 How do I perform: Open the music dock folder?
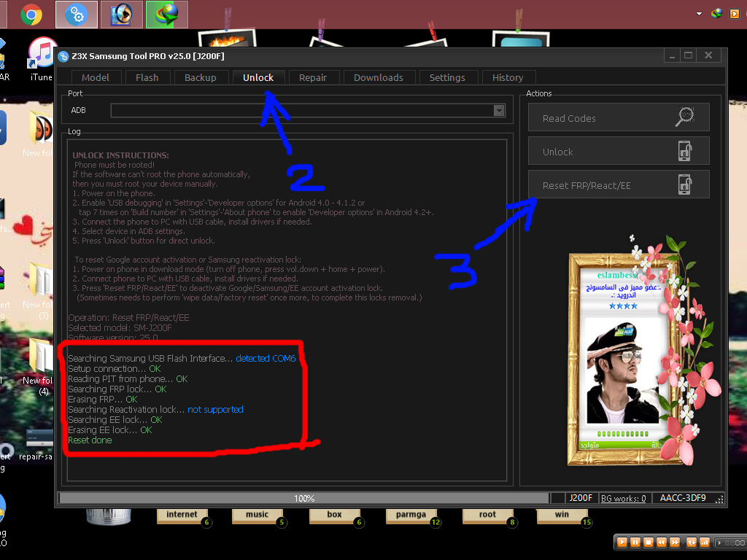(x=258, y=517)
